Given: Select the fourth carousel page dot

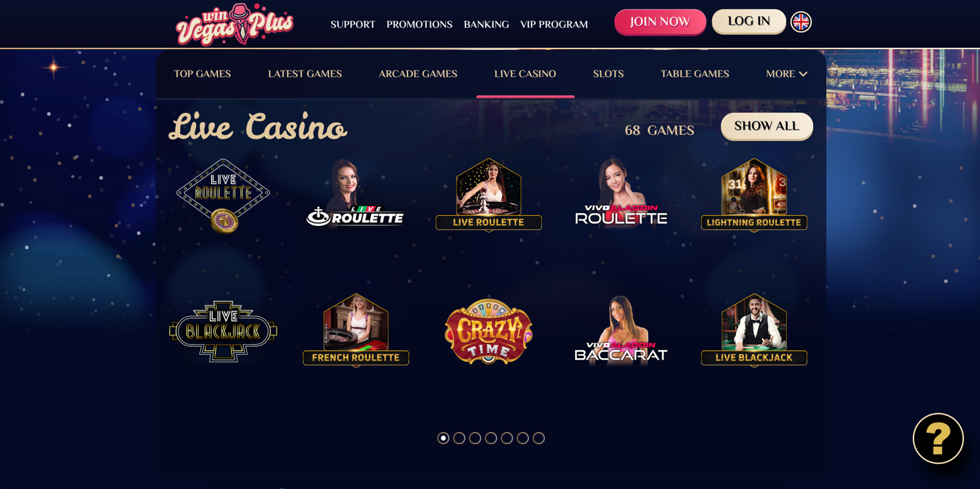Looking at the screenshot, I should coord(491,438).
